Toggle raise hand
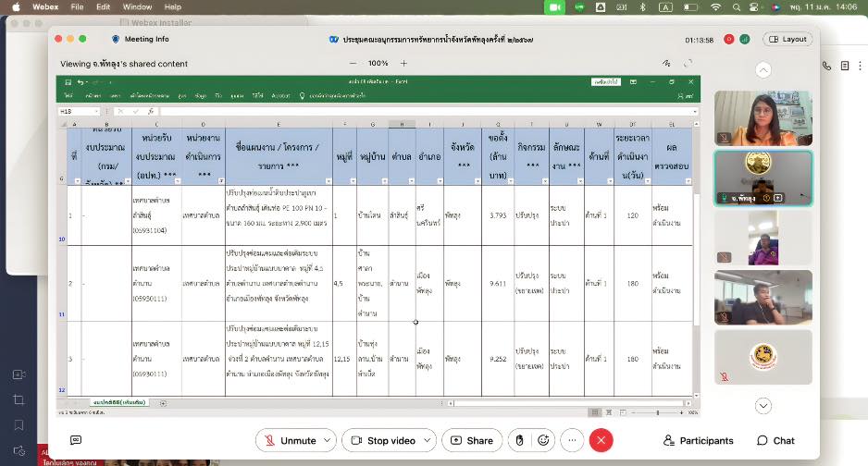The height and width of the screenshot is (466, 868). click(x=519, y=440)
